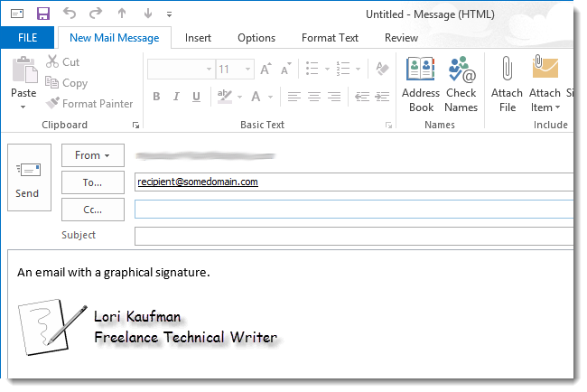
Task: Click the Undo arrow icon
Action: 70,14
